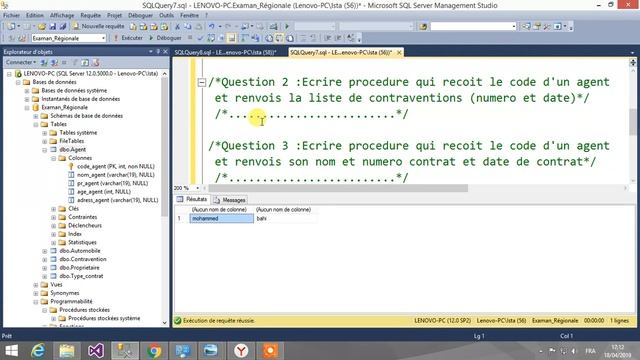The width and height of the screenshot is (640, 360).
Task: Click the Parse checkmark icon
Action: pyautogui.click(x=200, y=38)
